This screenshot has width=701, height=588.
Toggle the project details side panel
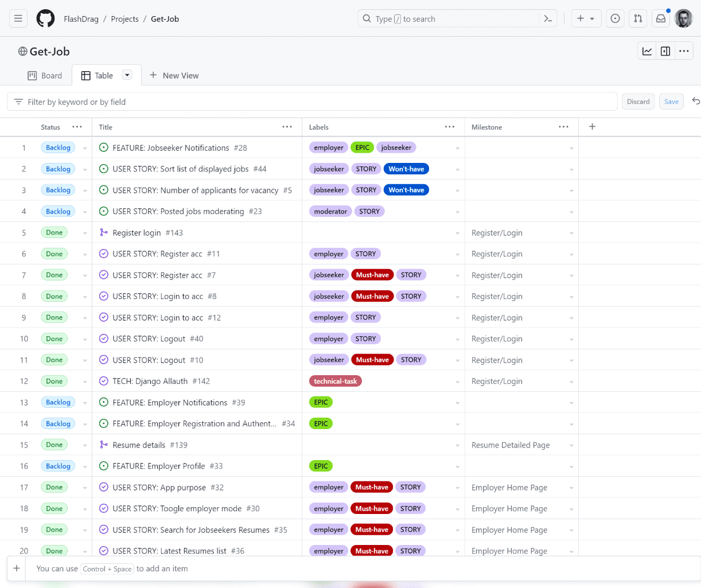point(665,51)
